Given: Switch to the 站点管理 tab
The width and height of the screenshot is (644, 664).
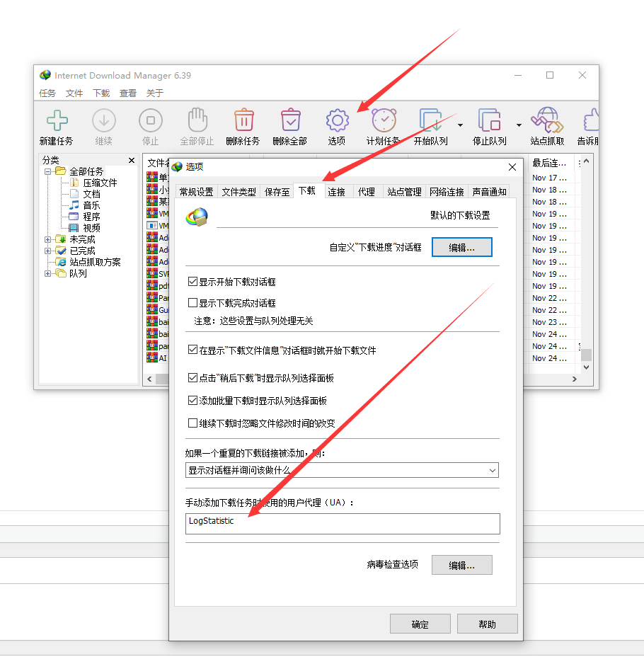Looking at the screenshot, I should coord(404,192).
